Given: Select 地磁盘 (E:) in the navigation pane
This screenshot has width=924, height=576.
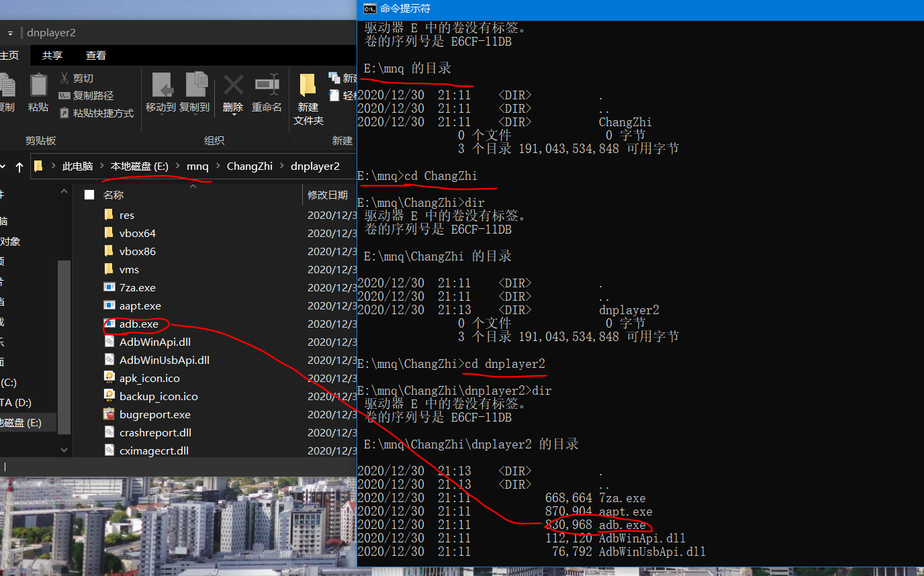Looking at the screenshot, I should coord(21,422).
